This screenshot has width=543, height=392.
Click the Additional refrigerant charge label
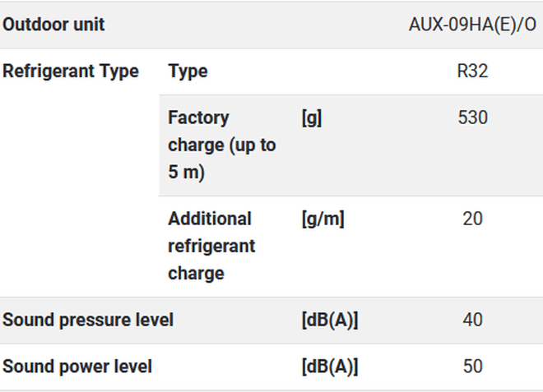[211, 246]
